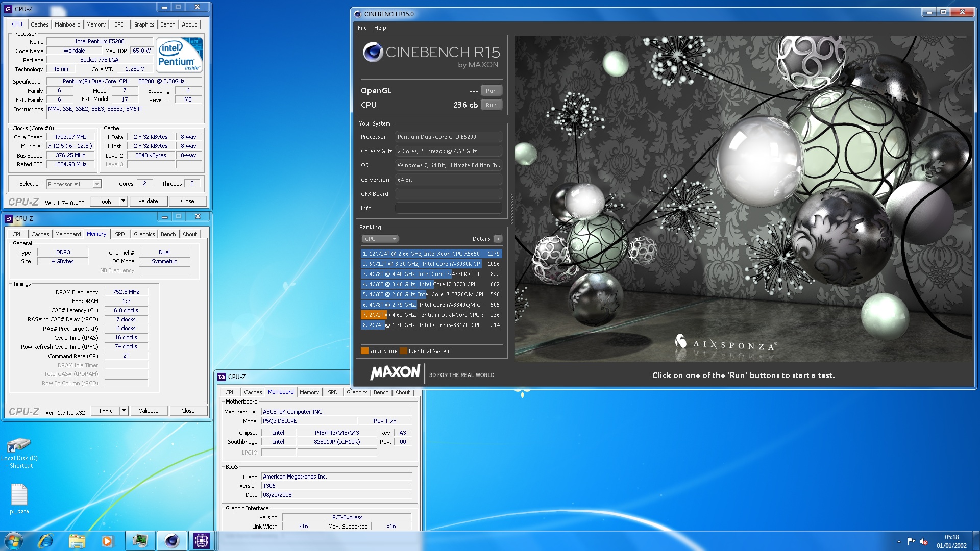
Task: Click the Cinebench window title bar icon
Action: click(358, 14)
